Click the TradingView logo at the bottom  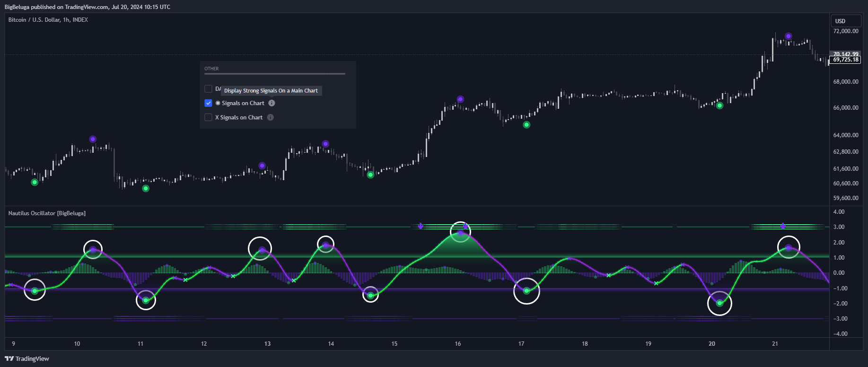[27, 358]
